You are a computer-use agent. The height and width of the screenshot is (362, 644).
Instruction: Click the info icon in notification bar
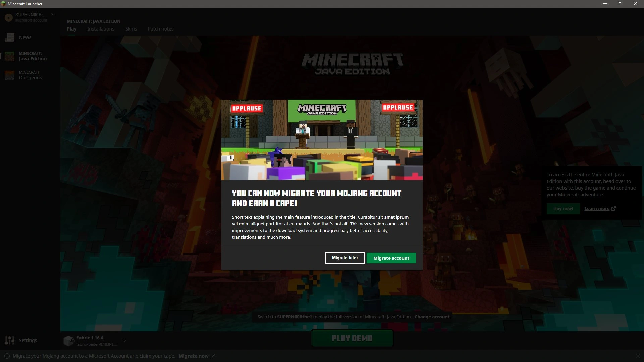click(x=7, y=356)
